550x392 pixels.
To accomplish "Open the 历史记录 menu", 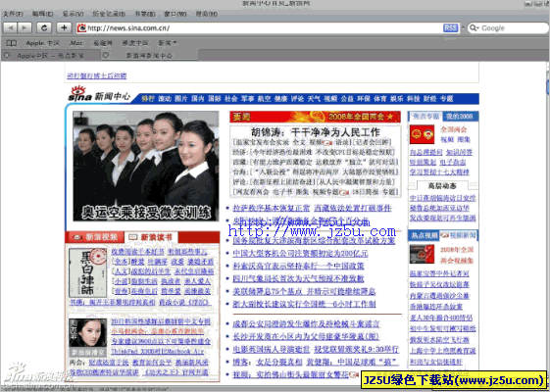I will pos(109,14).
